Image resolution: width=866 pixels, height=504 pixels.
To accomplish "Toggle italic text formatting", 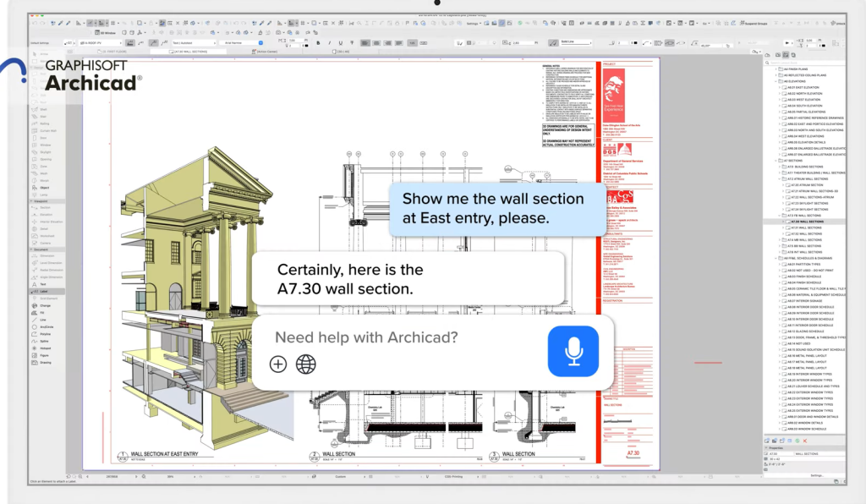I will click(329, 42).
